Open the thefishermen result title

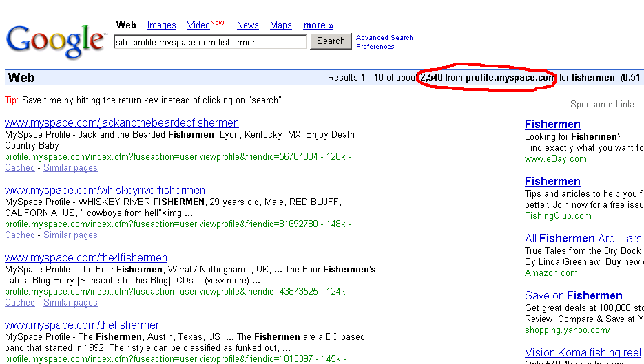point(83,325)
